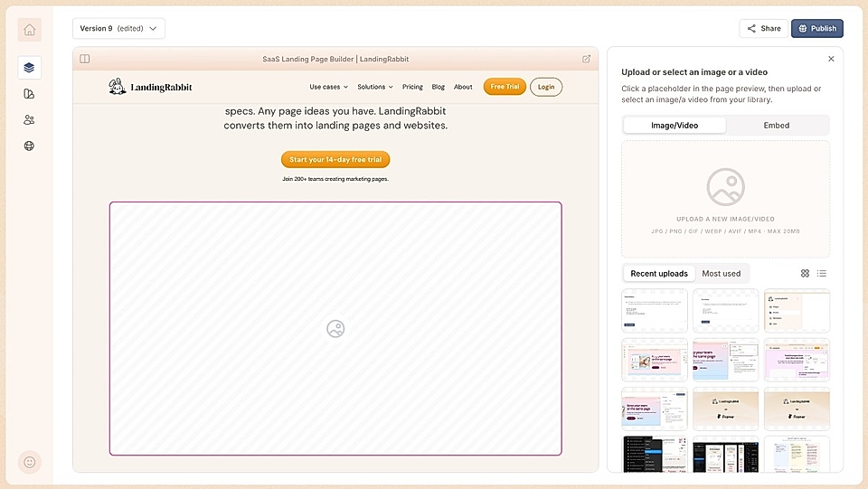The width and height of the screenshot is (868, 489).
Task: Click the upload image icon in dropzone
Action: [726, 187]
